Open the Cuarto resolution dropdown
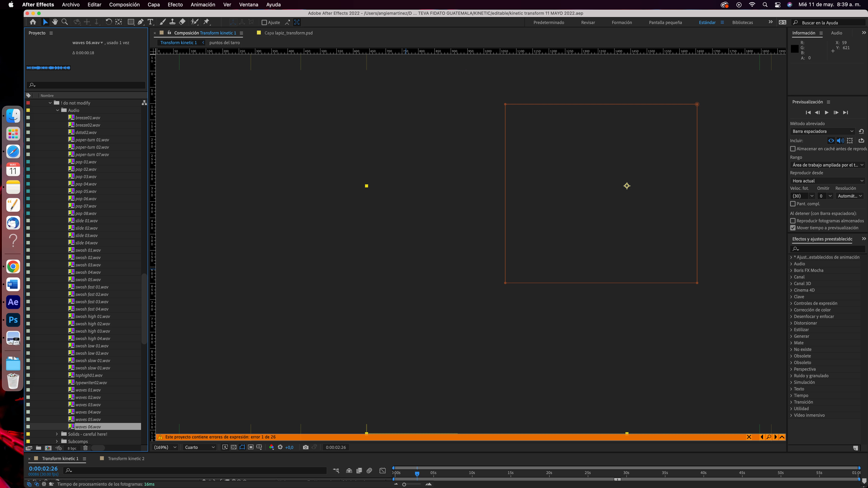Image resolution: width=868 pixels, height=488 pixels. coord(200,447)
